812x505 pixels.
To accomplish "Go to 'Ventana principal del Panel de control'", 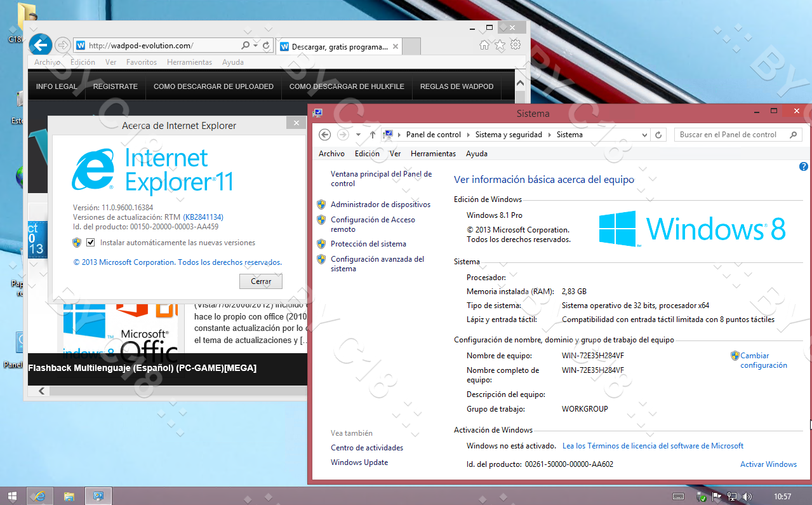I will [x=381, y=178].
